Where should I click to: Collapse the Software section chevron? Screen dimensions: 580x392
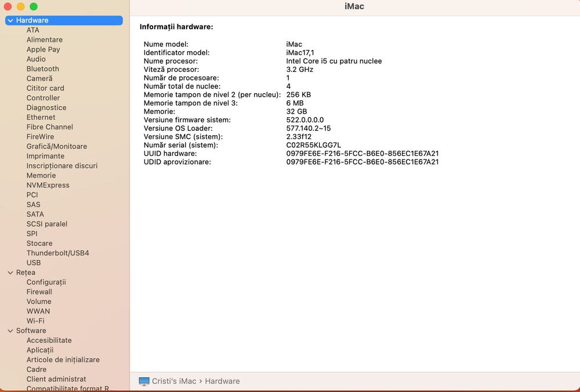click(x=10, y=331)
